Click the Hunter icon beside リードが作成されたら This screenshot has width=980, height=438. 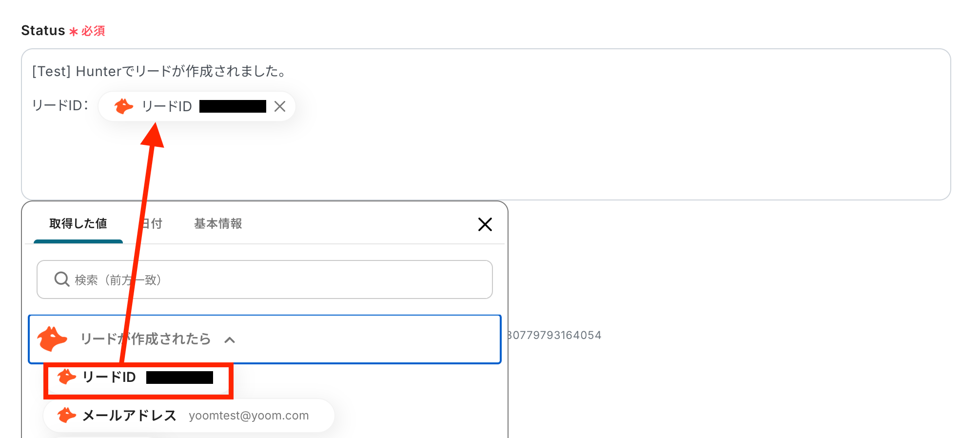(x=52, y=339)
